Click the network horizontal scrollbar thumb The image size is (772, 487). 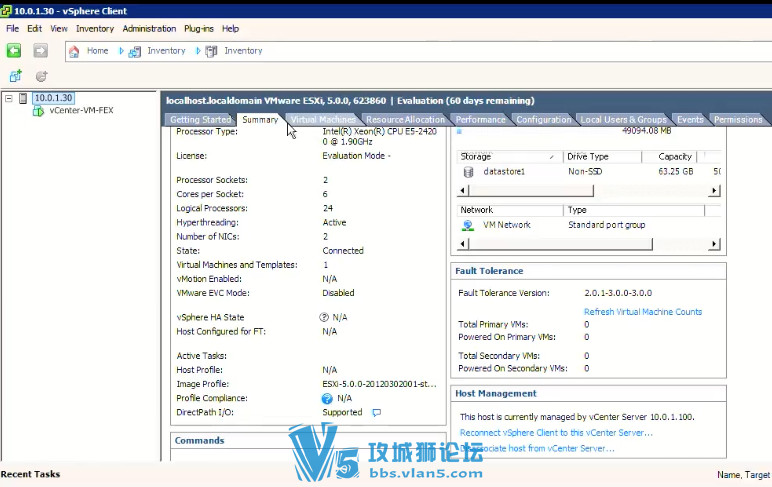(560, 244)
